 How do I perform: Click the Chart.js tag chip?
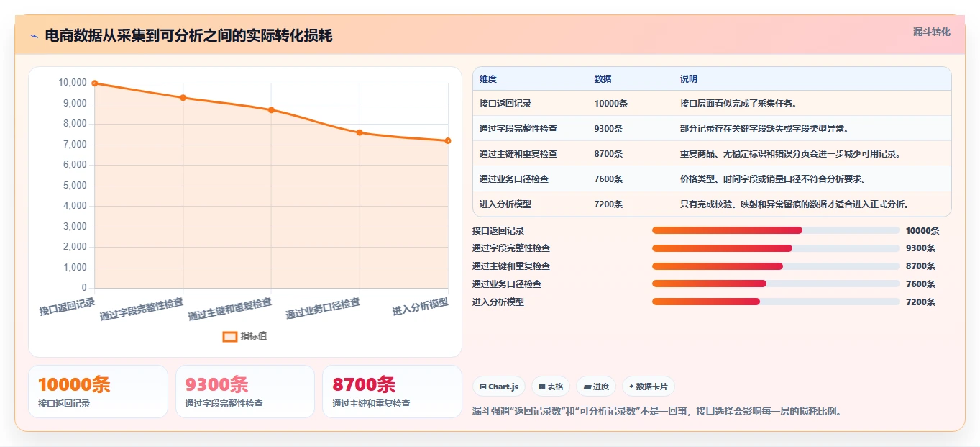pyautogui.click(x=499, y=387)
